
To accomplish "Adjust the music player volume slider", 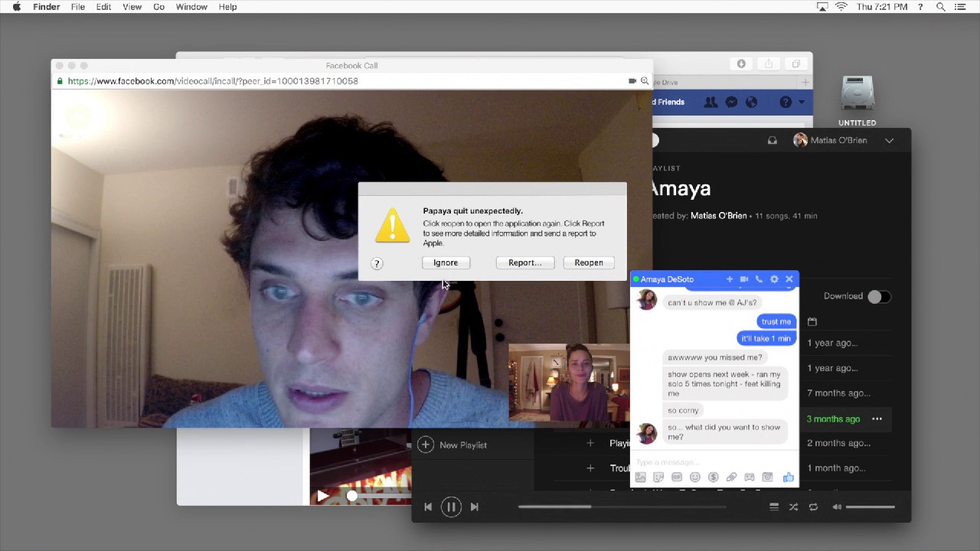I will click(871, 507).
